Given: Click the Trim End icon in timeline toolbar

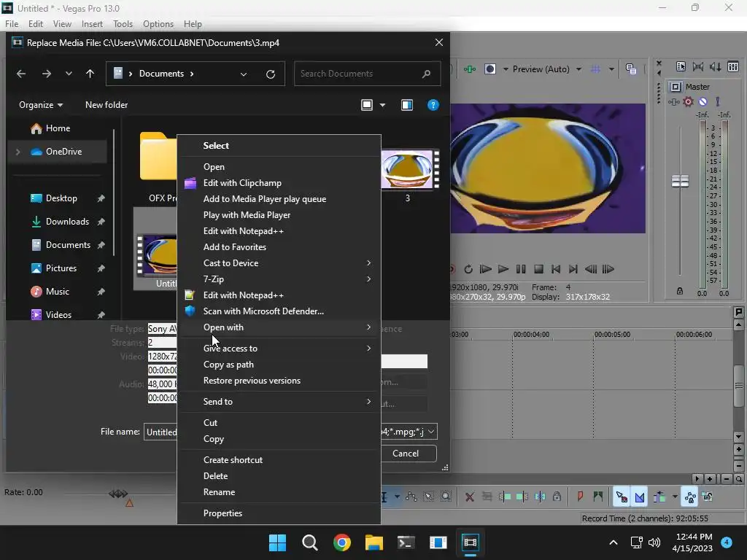Looking at the screenshot, I should [522, 497].
